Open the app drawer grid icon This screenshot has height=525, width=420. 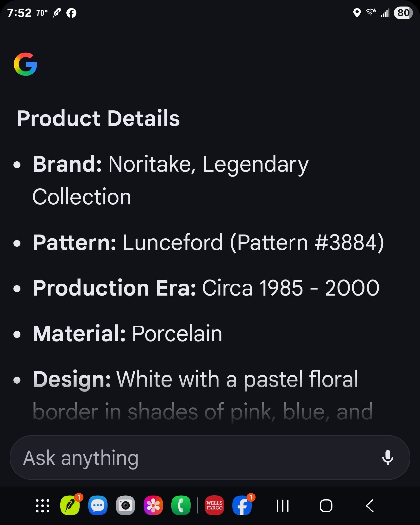[42, 506]
